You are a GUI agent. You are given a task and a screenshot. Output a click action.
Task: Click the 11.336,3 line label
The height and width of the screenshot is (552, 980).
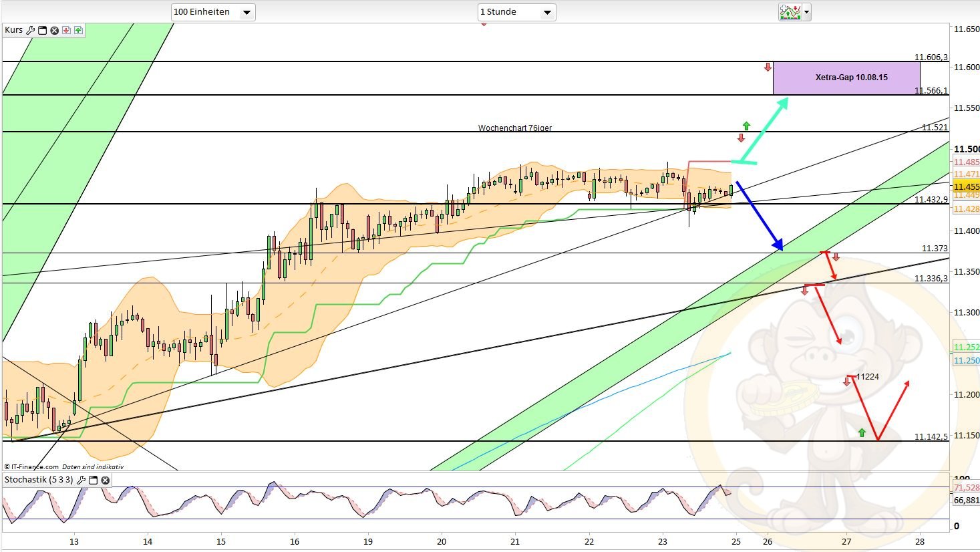[931, 279]
